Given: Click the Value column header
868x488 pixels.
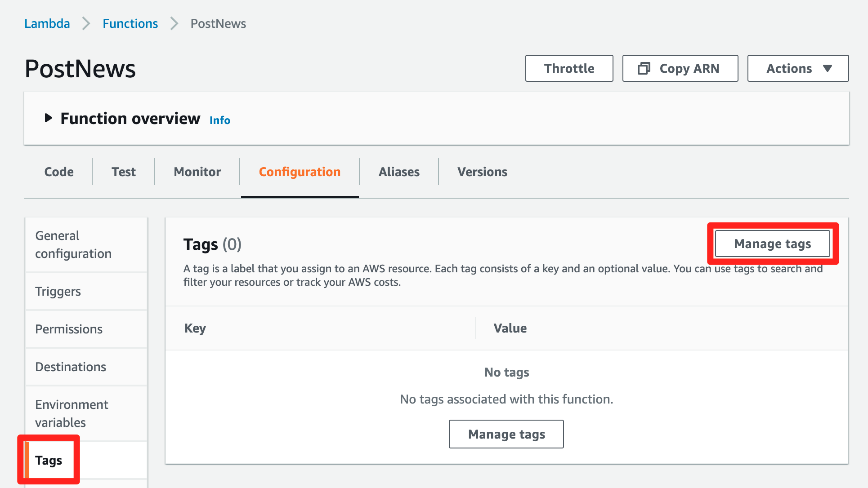Looking at the screenshot, I should tap(510, 328).
